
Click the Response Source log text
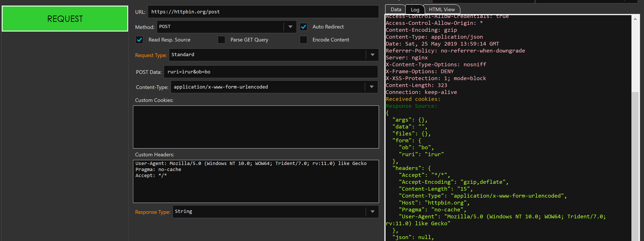[411, 106]
